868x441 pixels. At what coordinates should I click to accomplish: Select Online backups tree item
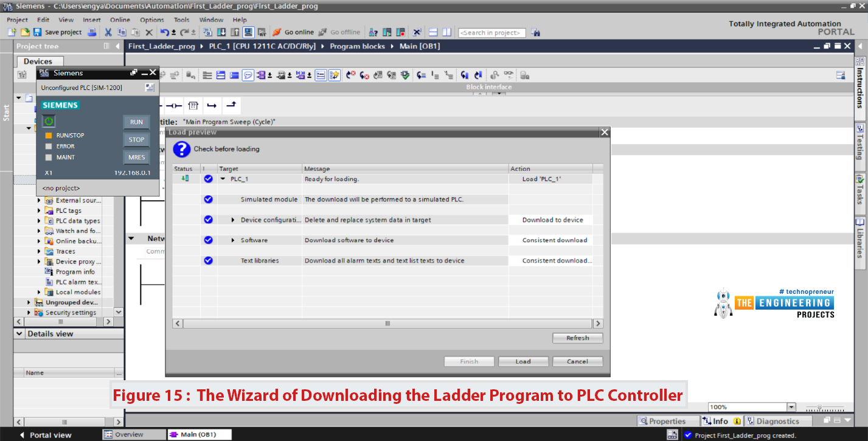pyautogui.click(x=78, y=241)
